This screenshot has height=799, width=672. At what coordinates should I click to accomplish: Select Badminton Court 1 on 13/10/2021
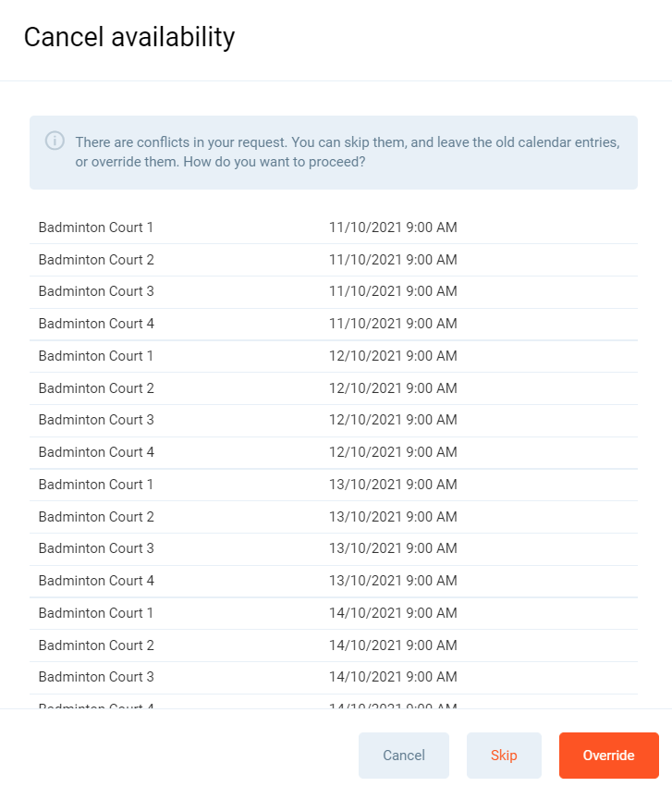[x=96, y=485]
